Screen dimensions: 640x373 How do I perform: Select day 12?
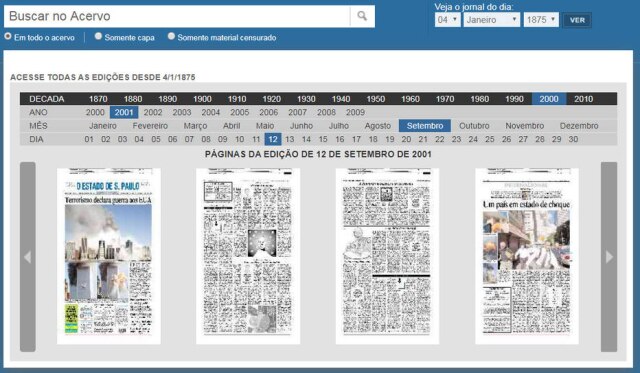[273, 139]
